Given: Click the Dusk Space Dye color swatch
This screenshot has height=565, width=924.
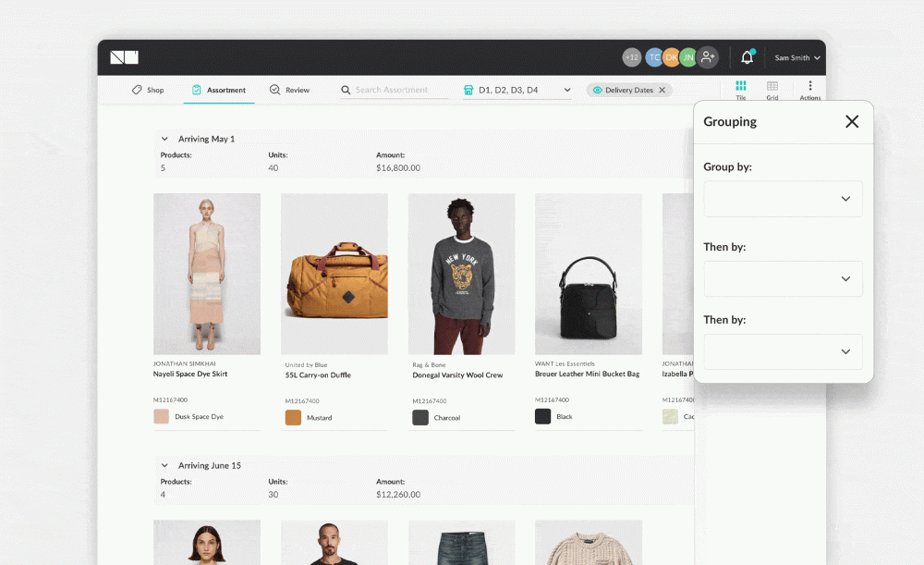Looking at the screenshot, I should [161, 417].
